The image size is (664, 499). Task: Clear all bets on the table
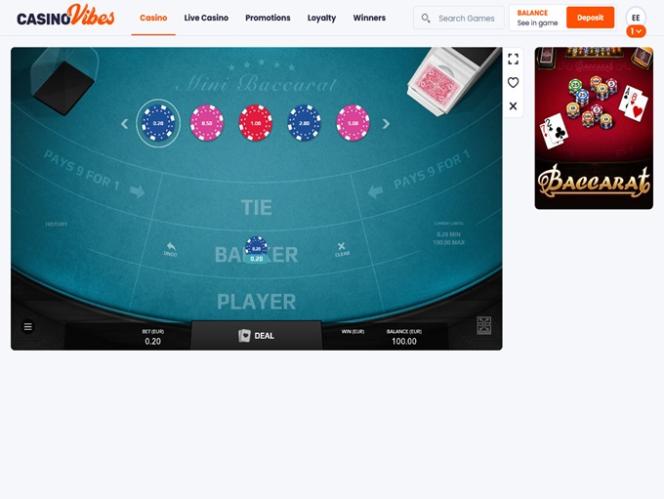point(342,249)
